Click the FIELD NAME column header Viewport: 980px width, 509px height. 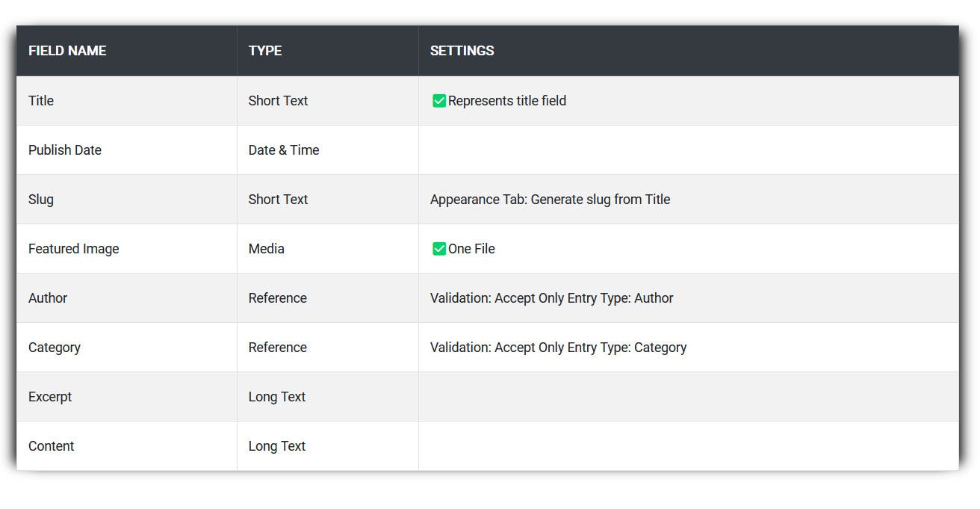point(67,51)
